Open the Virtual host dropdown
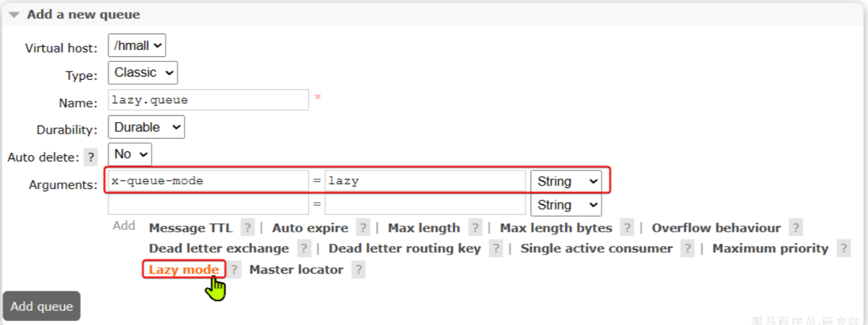 coord(137,46)
